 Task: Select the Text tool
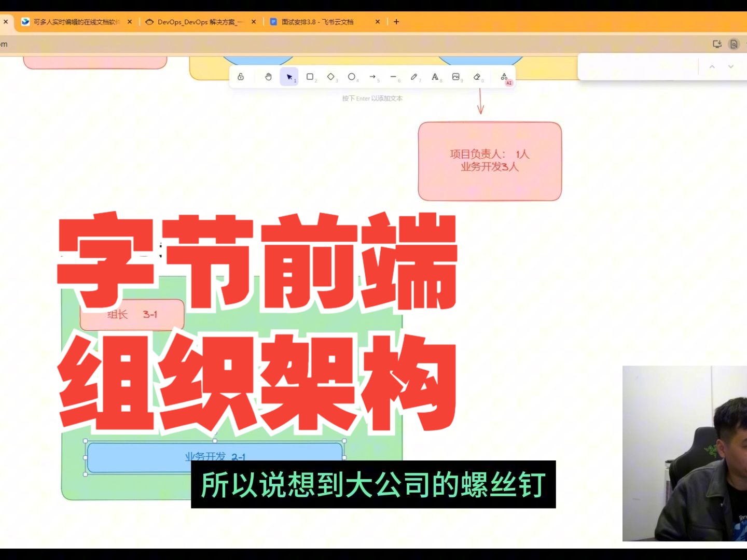point(435,77)
